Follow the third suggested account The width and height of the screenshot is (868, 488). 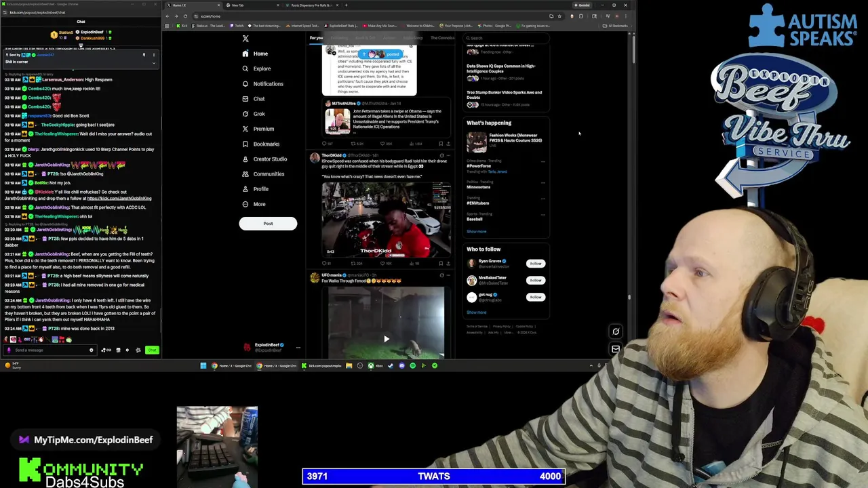click(536, 297)
